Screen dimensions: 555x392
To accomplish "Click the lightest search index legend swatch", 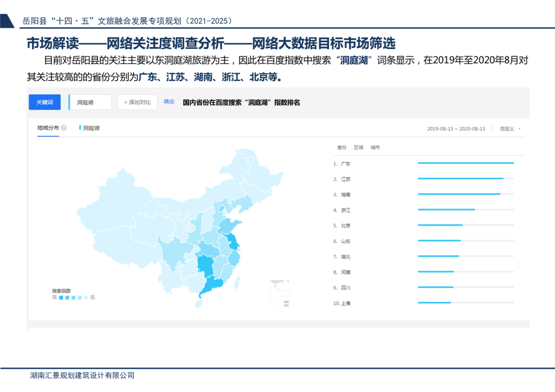I will [x=85, y=298].
